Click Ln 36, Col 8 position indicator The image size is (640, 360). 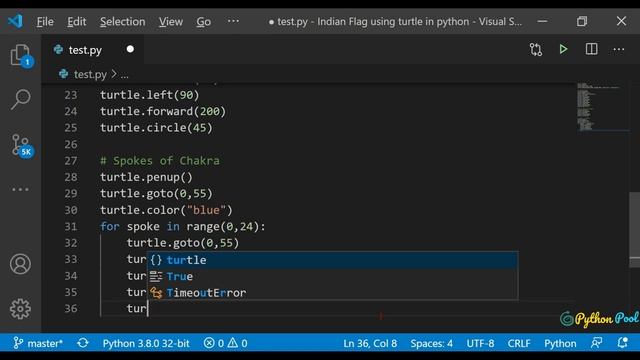(x=370, y=343)
